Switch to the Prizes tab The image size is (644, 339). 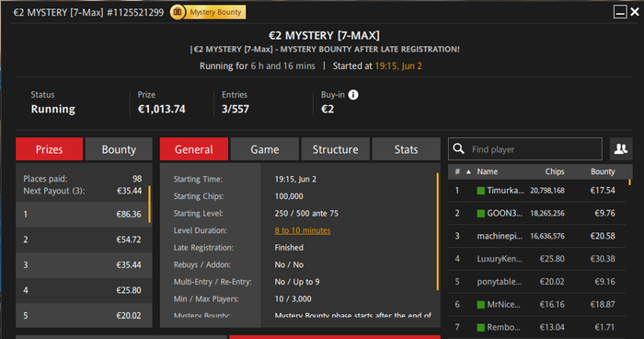point(50,149)
